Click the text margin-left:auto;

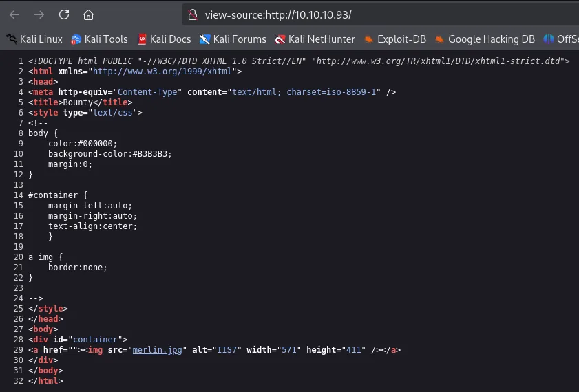tap(90, 206)
